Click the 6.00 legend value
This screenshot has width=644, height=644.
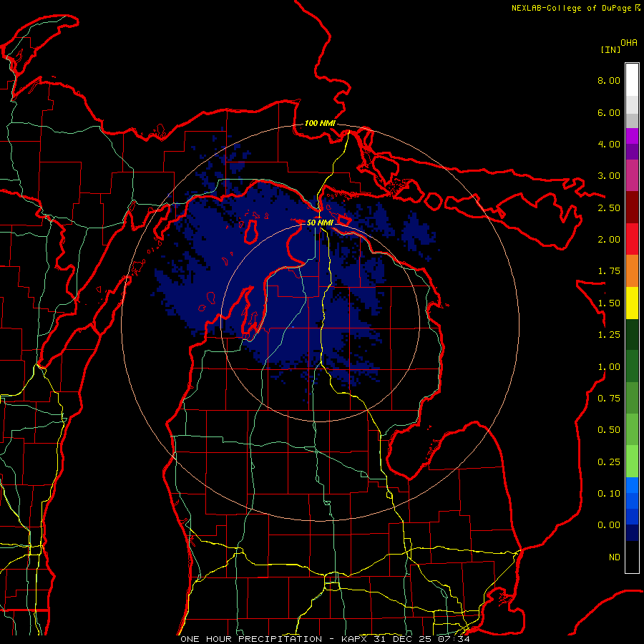tap(609, 112)
